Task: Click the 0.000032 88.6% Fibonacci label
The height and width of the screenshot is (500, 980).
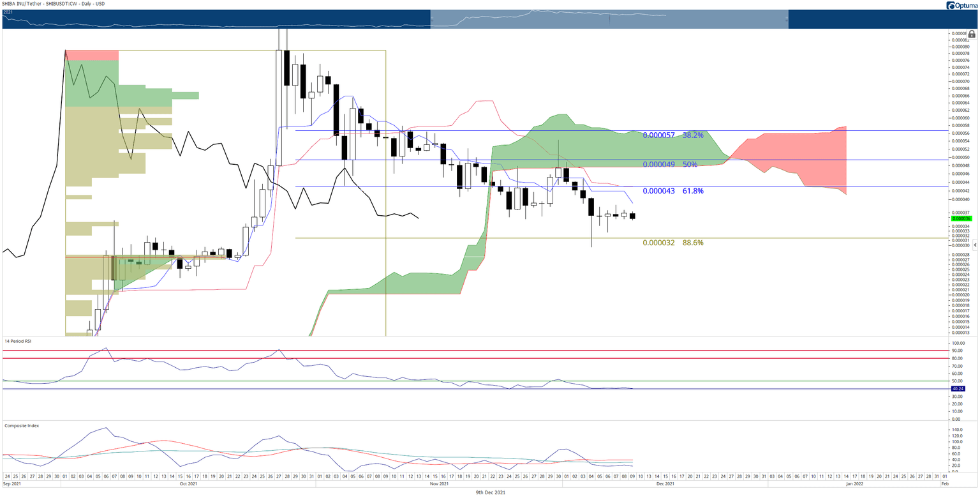Action: pyautogui.click(x=673, y=243)
